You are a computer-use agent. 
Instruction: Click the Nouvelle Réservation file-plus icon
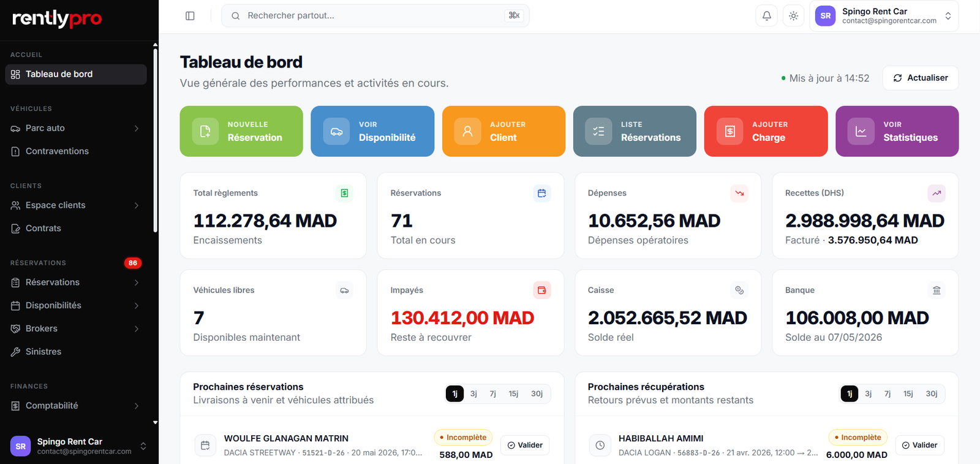click(205, 131)
